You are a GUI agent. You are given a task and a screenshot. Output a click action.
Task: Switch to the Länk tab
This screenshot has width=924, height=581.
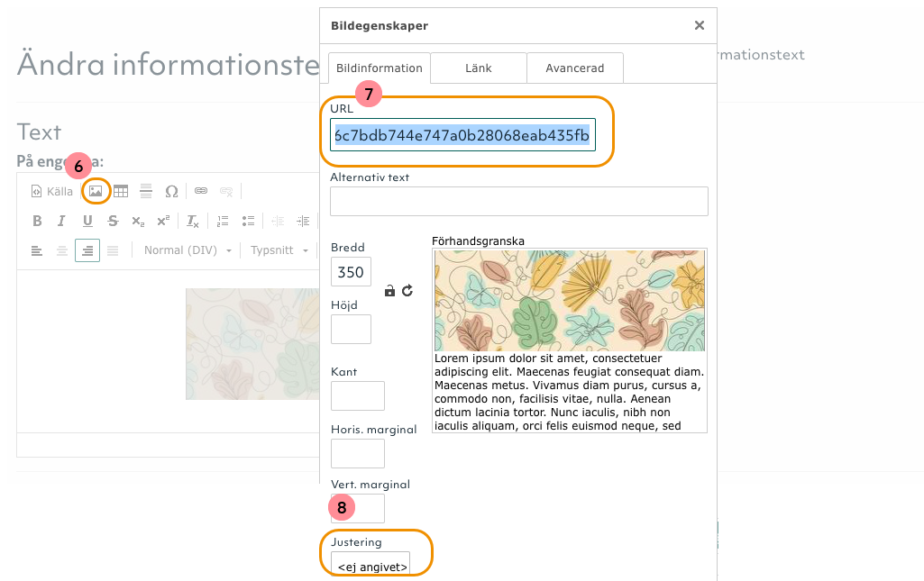[x=478, y=68]
